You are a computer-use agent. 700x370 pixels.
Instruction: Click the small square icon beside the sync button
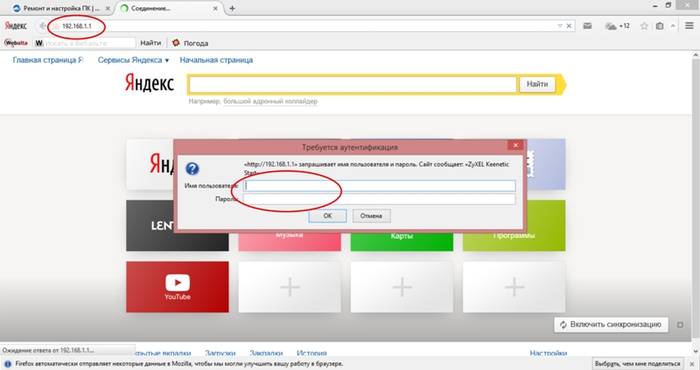pos(680,325)
